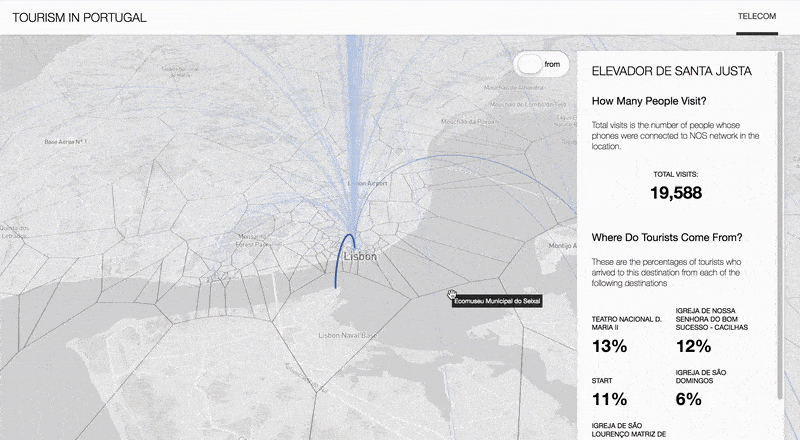
Task: Click the 19,588 total visits number
Action: pos(676,193)
